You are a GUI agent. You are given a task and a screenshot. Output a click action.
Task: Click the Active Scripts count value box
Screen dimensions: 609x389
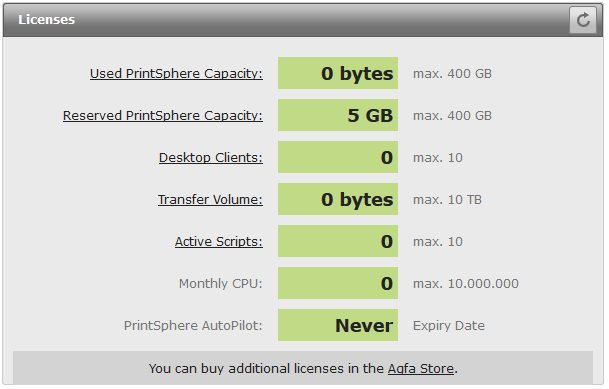(338, 241)
